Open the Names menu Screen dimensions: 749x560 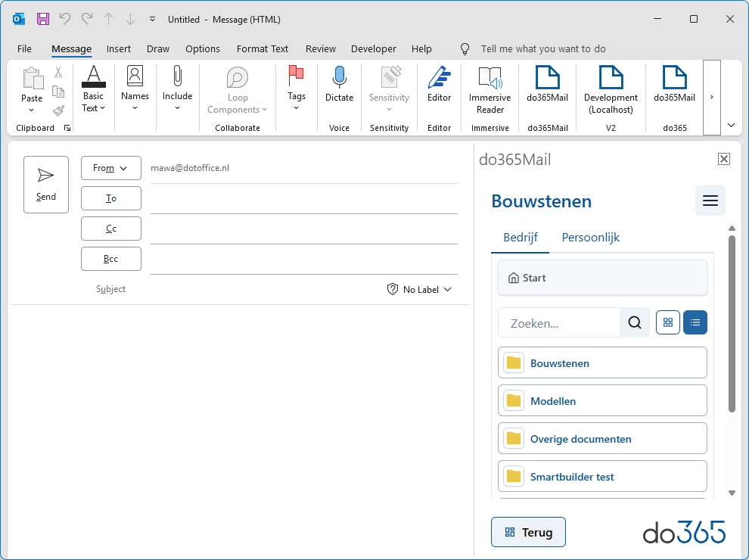pos(135,89)
